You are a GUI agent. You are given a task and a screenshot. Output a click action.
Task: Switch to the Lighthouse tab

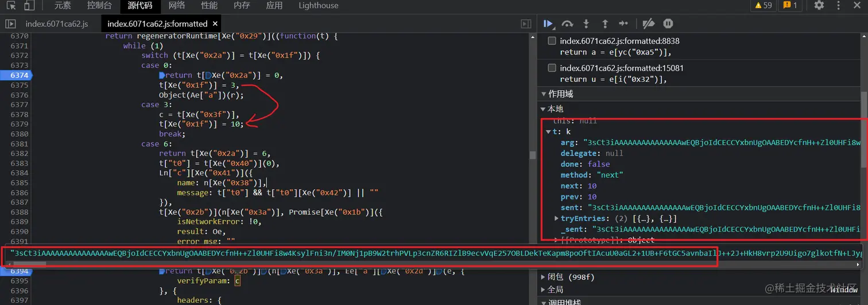[318, 6]
